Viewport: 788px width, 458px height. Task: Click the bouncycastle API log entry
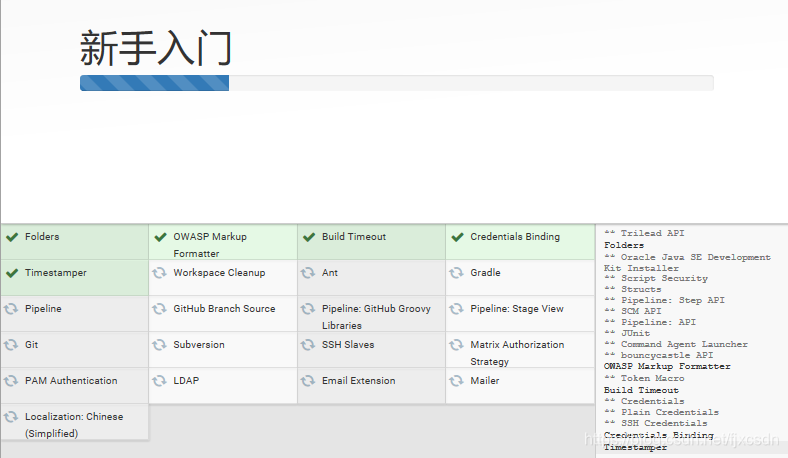[x=658, y=355]
